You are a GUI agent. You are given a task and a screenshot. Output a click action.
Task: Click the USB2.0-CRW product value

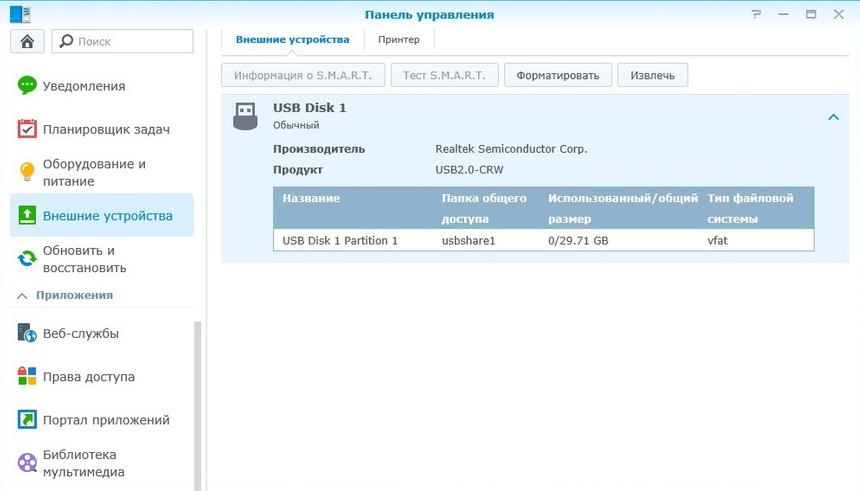pyautogui.click(x=469, y=170)
